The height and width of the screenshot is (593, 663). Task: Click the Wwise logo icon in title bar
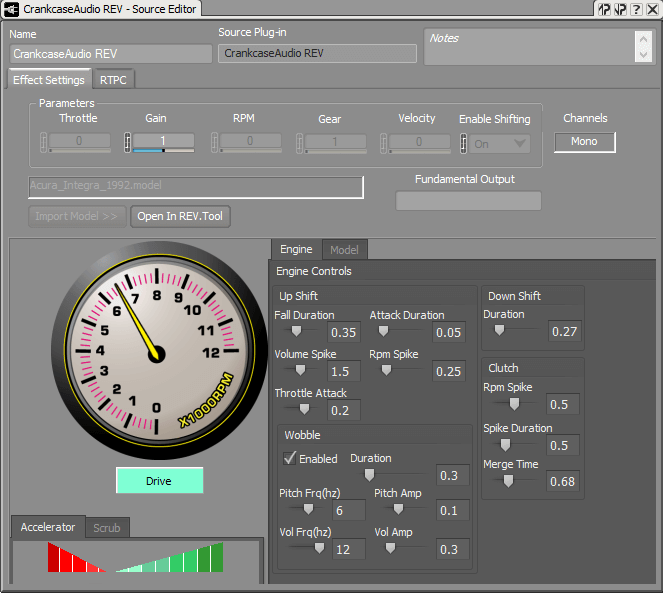click(x=11, y=8)
